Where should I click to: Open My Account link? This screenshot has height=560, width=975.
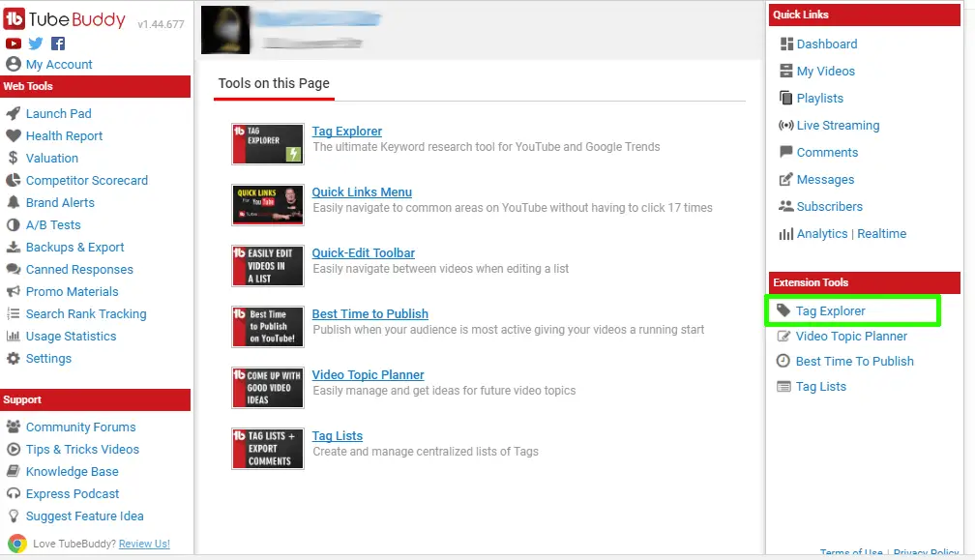[x=59, y=65]
